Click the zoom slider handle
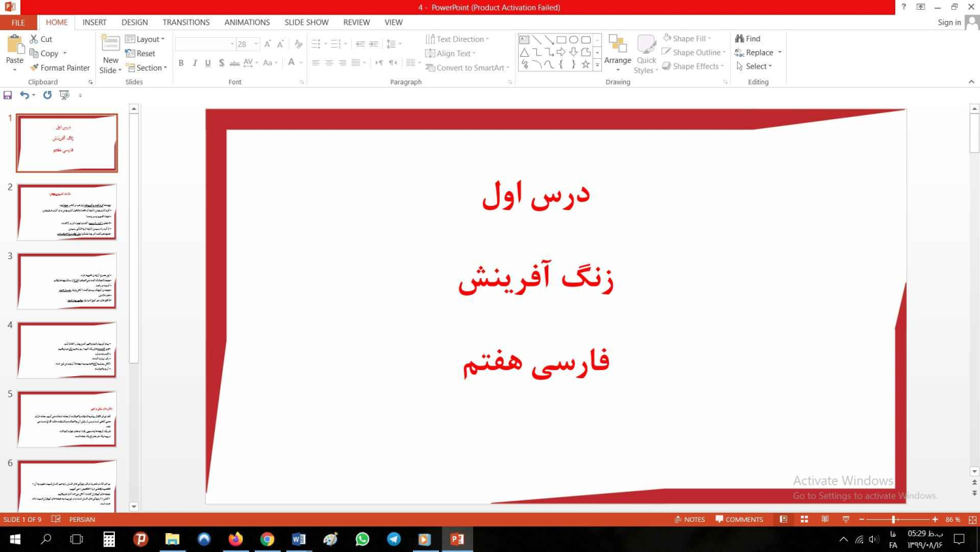The height and width of the screenshot is (552, 980). tap(894, 519)
